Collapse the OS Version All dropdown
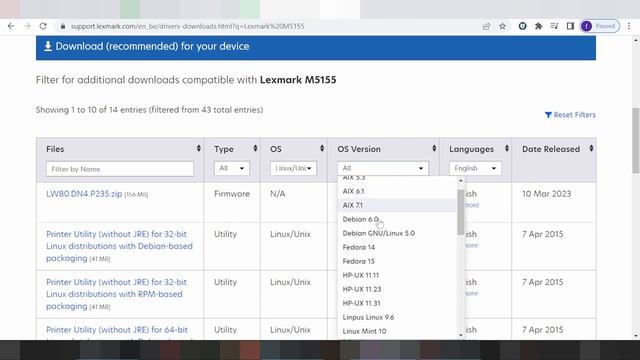Viewport: 640px width, 360px height. [x=382, y=168]
